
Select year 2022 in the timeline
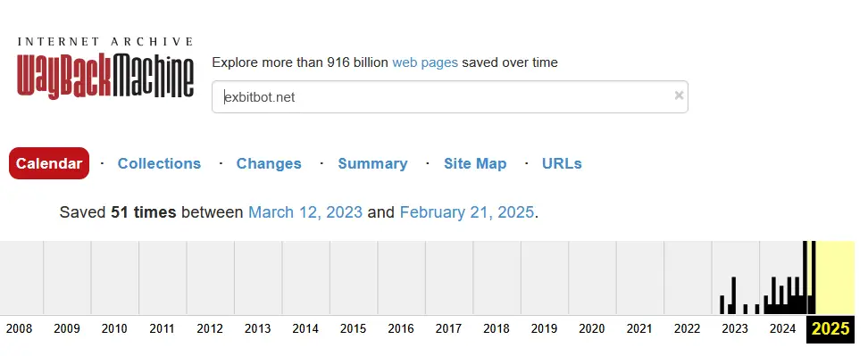coord(687,329)
